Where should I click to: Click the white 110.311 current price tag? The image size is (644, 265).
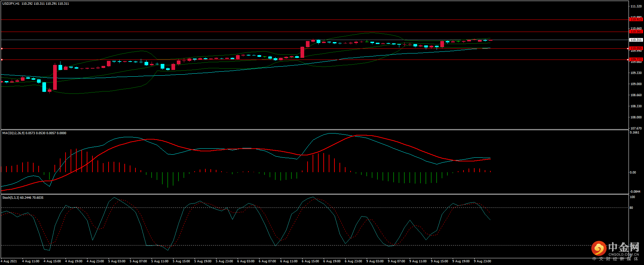coord(636,40)
